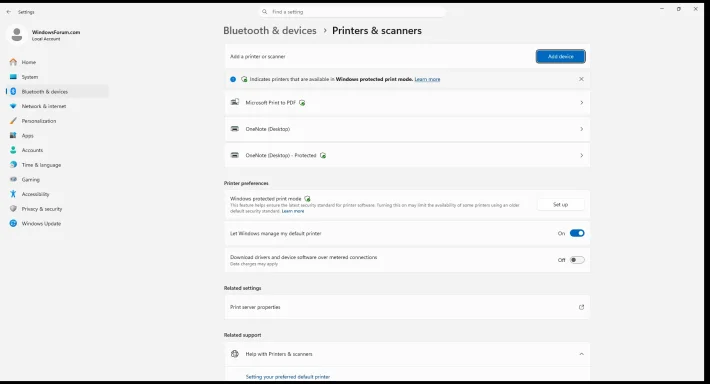
Task: Click Bluetooth & devices breadcrumb link
Action: click(x=270, y=31)
